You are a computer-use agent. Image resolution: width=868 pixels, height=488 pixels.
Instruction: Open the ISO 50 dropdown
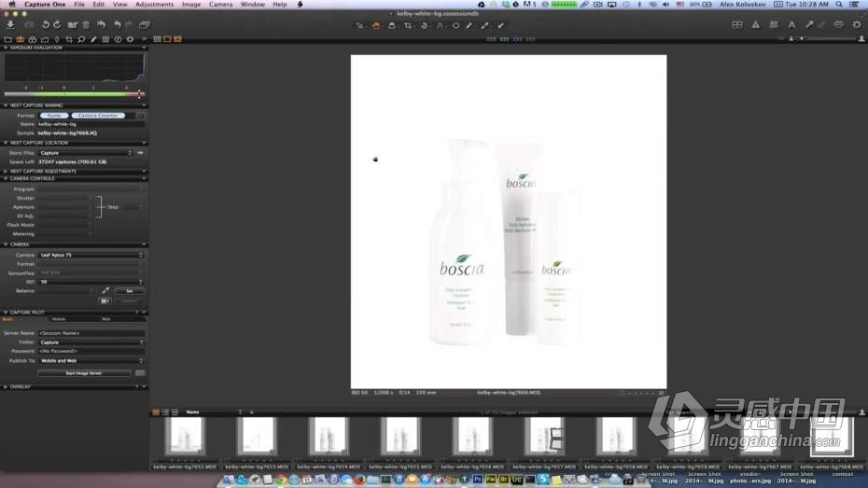pos(91,282)
